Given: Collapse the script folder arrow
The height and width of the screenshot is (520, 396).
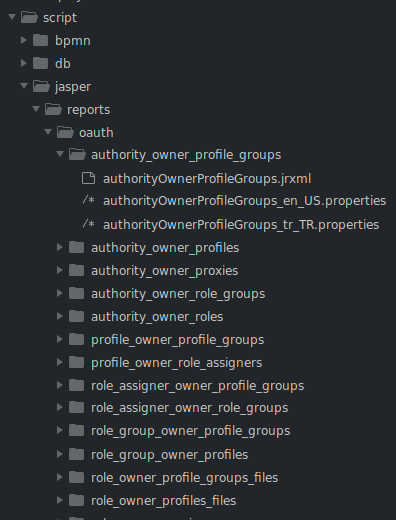Looking at the screenshot, I should click(12, 17).
